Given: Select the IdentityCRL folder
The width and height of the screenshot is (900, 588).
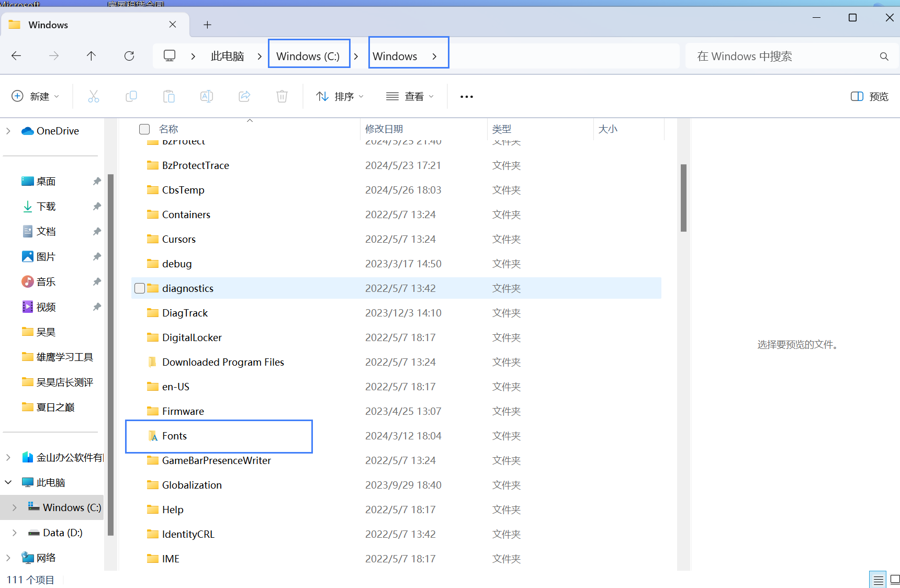Looking at the screenshot, I should tap(188, 534).
